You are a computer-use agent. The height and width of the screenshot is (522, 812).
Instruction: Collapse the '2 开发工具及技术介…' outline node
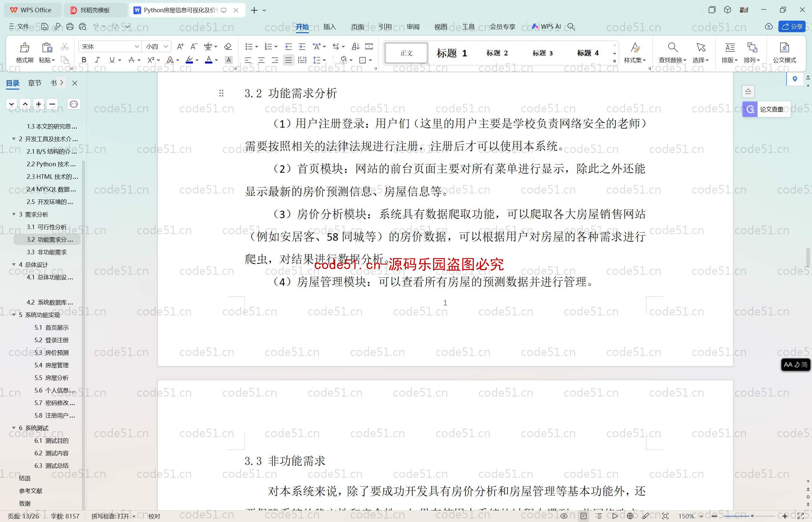coord(14,139)
